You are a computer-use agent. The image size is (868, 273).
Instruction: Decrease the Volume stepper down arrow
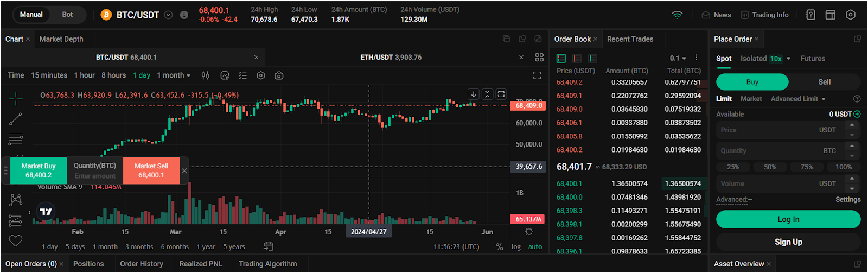(x=852, y=188)
